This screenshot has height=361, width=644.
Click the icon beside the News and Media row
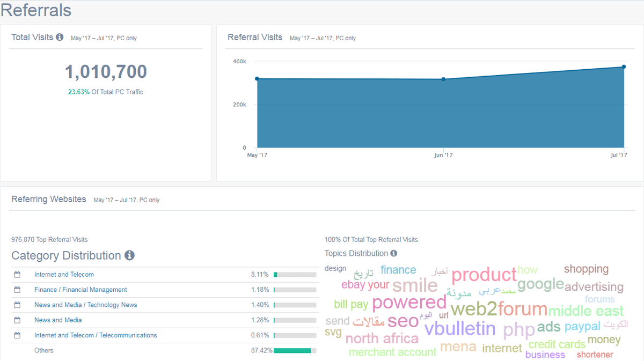17,320
